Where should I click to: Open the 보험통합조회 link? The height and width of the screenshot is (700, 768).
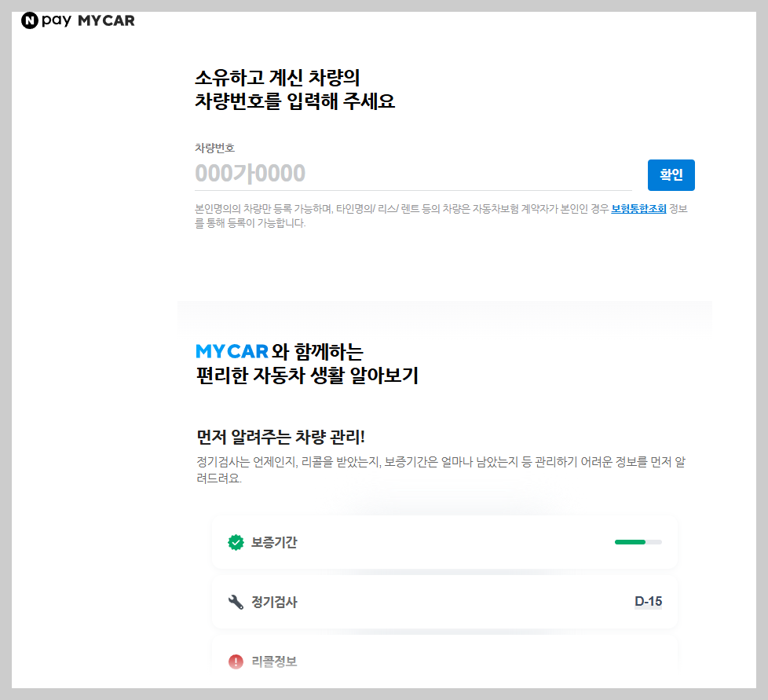point(638,209)
